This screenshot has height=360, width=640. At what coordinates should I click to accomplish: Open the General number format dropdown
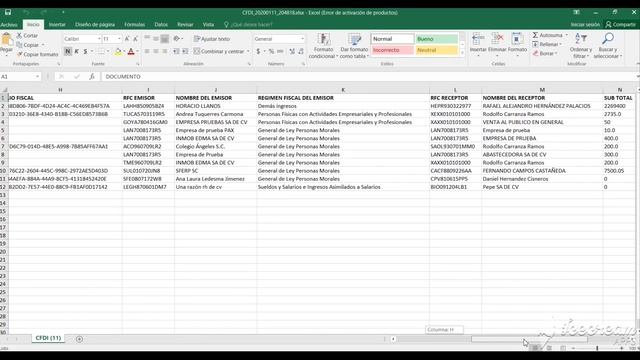[x=302, y=39]
